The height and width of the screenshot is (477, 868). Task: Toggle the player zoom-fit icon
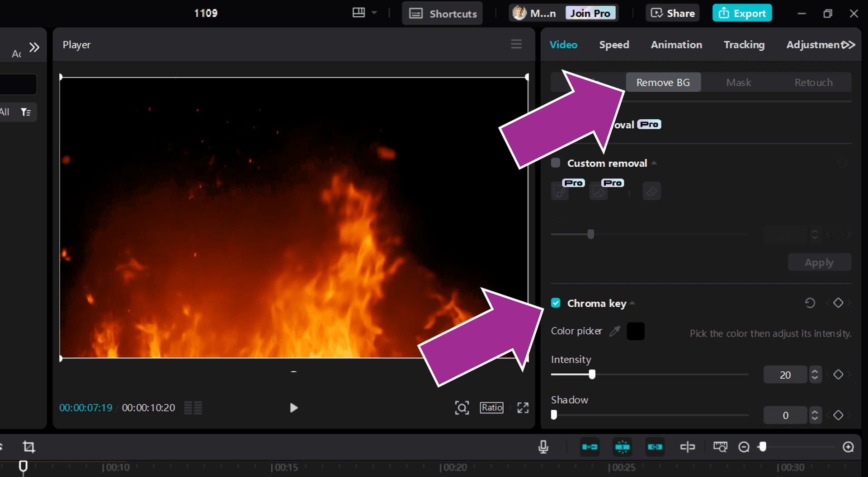click(x=462, y=408)
